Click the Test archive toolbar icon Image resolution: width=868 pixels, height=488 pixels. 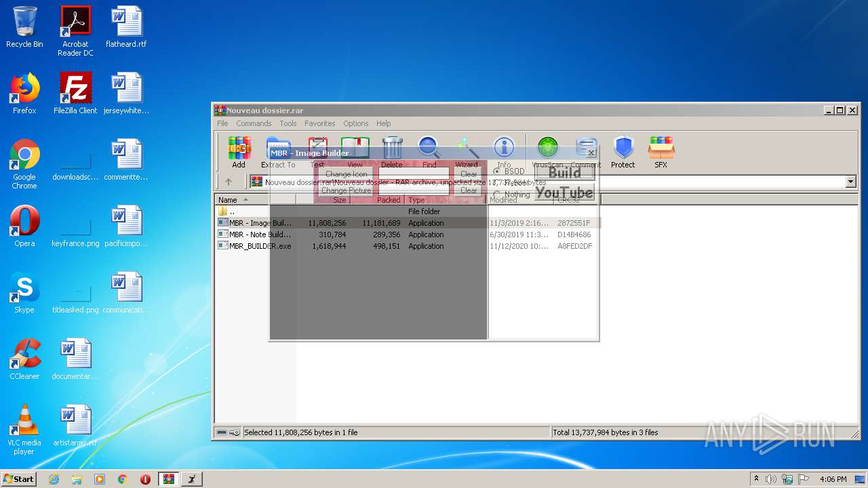pyautogui.click(x=317, y=152)
